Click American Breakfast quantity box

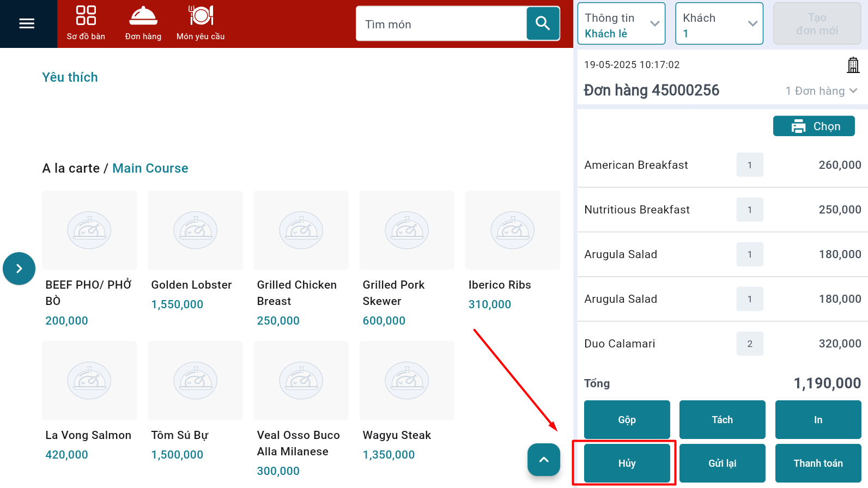(750, 165)
